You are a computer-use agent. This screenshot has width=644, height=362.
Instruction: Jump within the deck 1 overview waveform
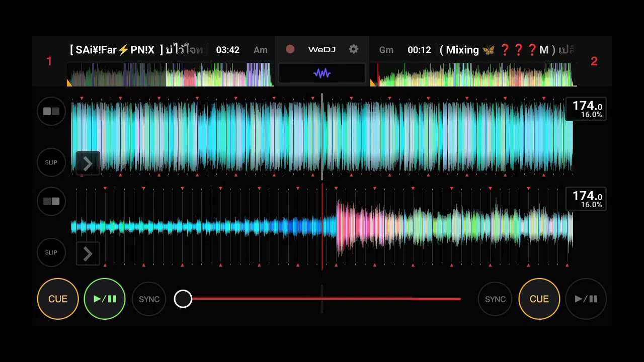170,74
